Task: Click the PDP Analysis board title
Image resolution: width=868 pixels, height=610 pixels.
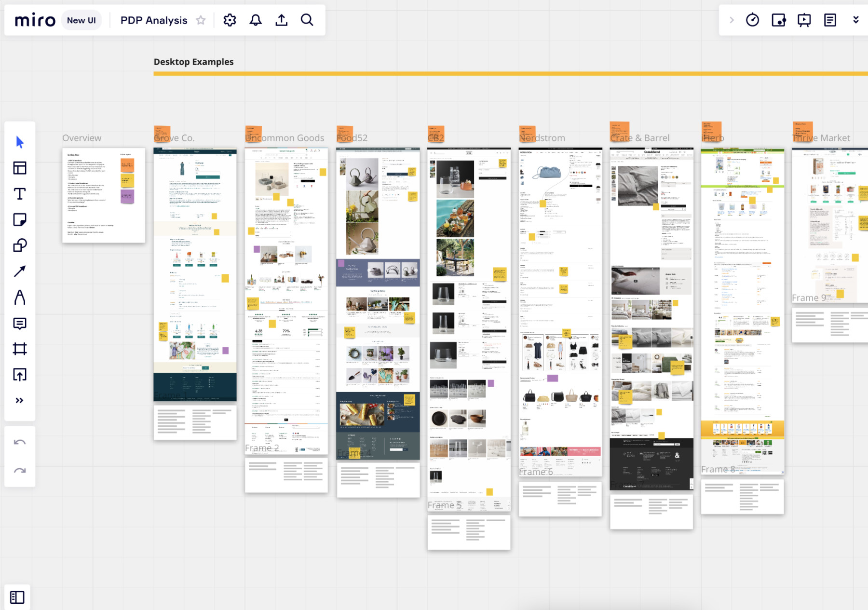Action: click(x=154, y=20)
